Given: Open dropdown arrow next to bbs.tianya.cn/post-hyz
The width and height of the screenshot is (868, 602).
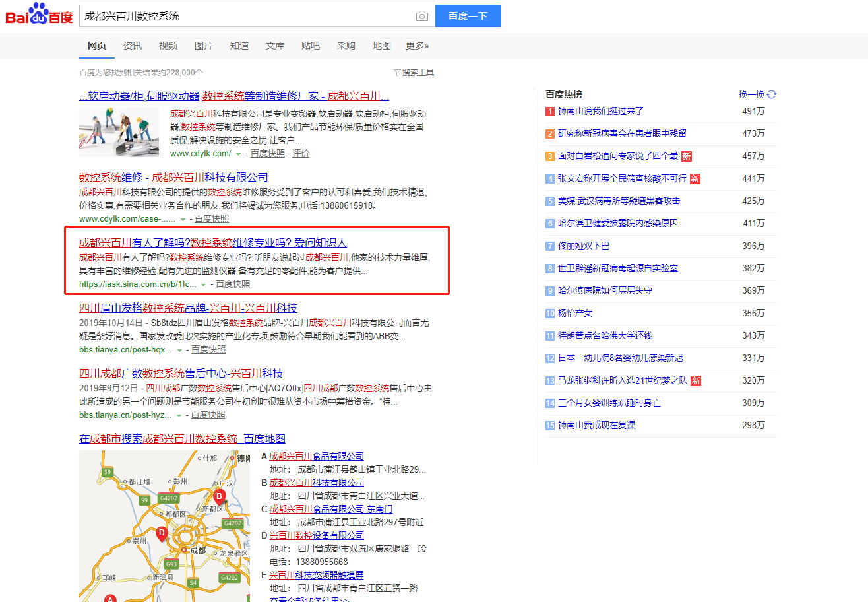Looking at the screenshot, I should tap(179, 415).
